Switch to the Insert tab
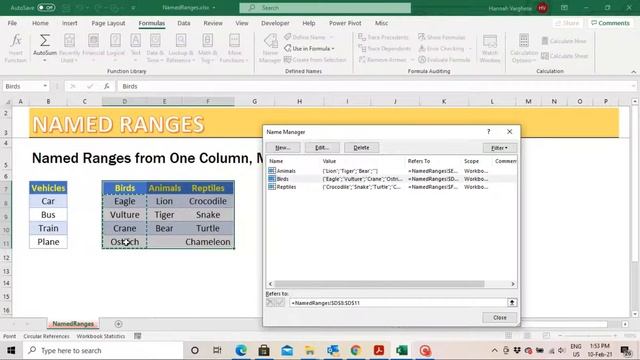The width and height of the screenshot is (640, 360). pos(69,23)
